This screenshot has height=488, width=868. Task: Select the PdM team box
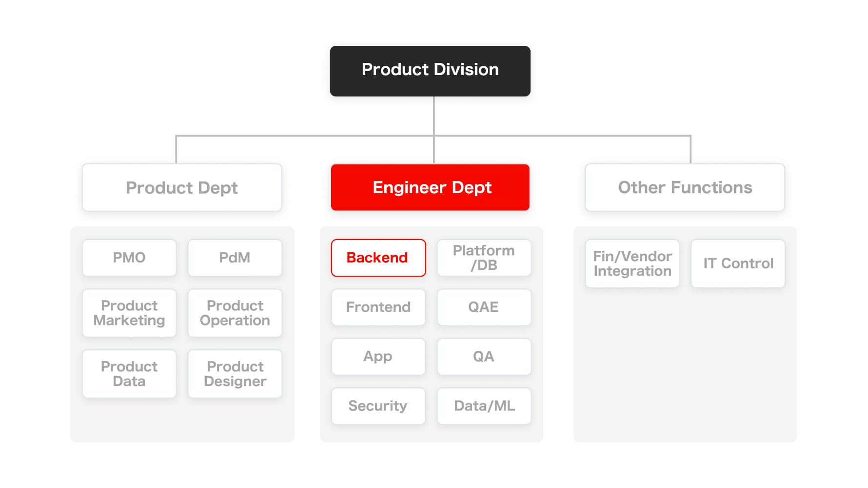click(x=235, y=258)
